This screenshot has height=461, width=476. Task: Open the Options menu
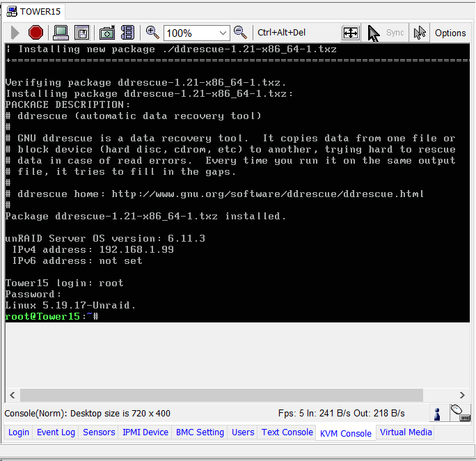[450, 33]
